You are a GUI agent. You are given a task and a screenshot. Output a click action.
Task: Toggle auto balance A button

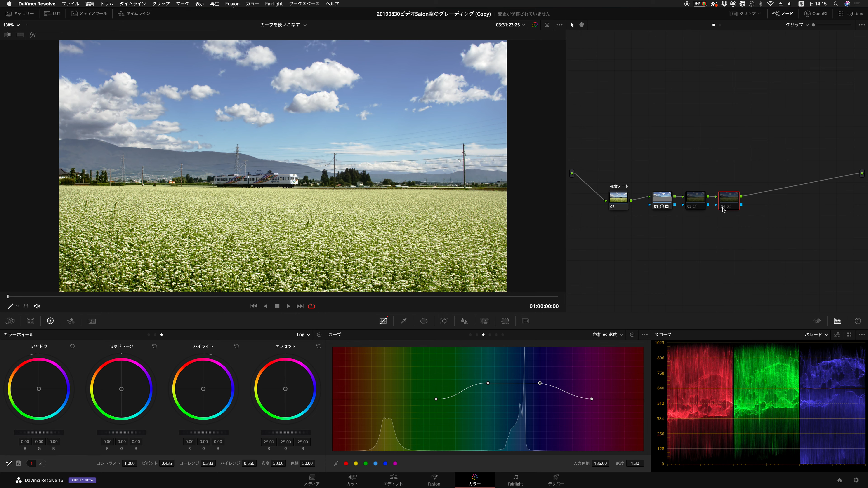point(19,463)
